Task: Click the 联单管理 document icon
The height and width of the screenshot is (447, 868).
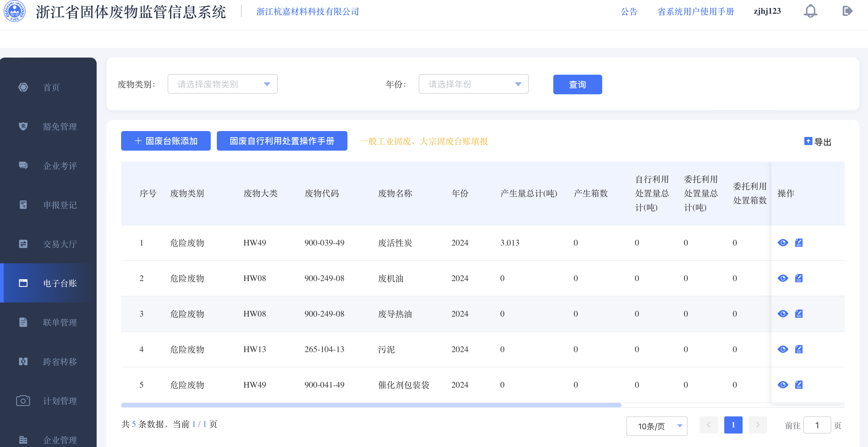Action: coord(23,322)
